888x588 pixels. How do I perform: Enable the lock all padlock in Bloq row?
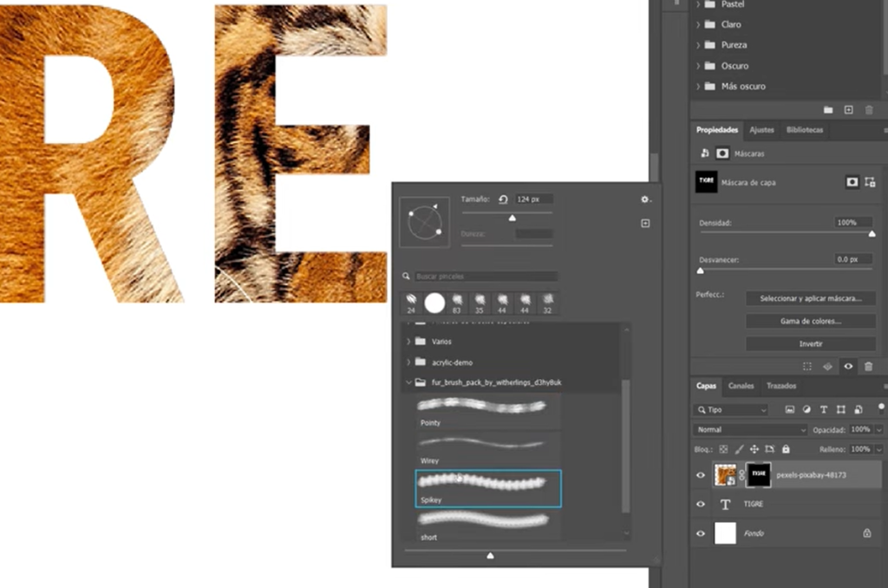(x=785, y=448)
